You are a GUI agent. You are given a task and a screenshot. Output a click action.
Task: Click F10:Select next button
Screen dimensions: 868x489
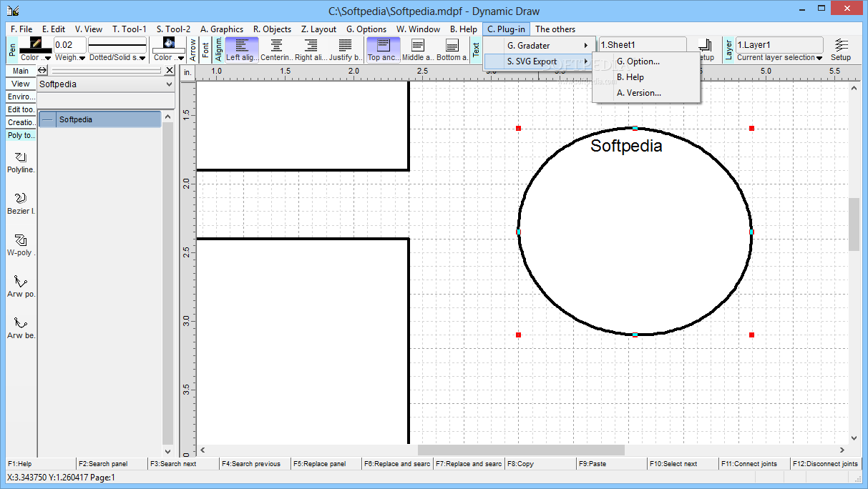coord(683,464)
